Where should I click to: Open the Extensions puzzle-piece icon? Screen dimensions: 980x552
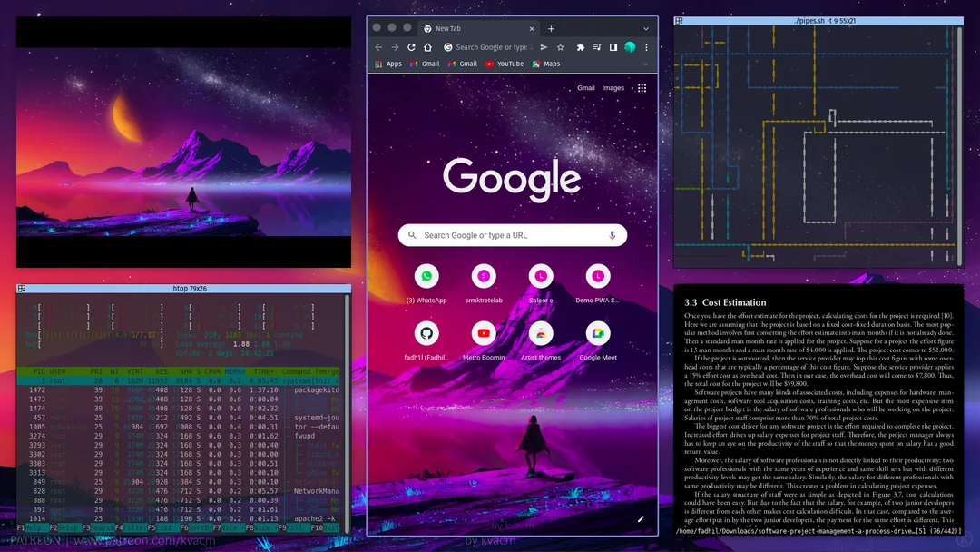(581, 46)
